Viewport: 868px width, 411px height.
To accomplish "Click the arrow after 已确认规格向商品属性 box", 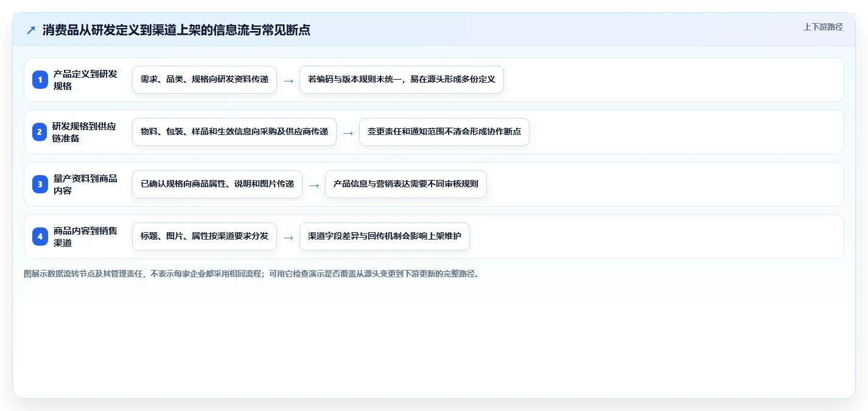I will click(314, 185).
